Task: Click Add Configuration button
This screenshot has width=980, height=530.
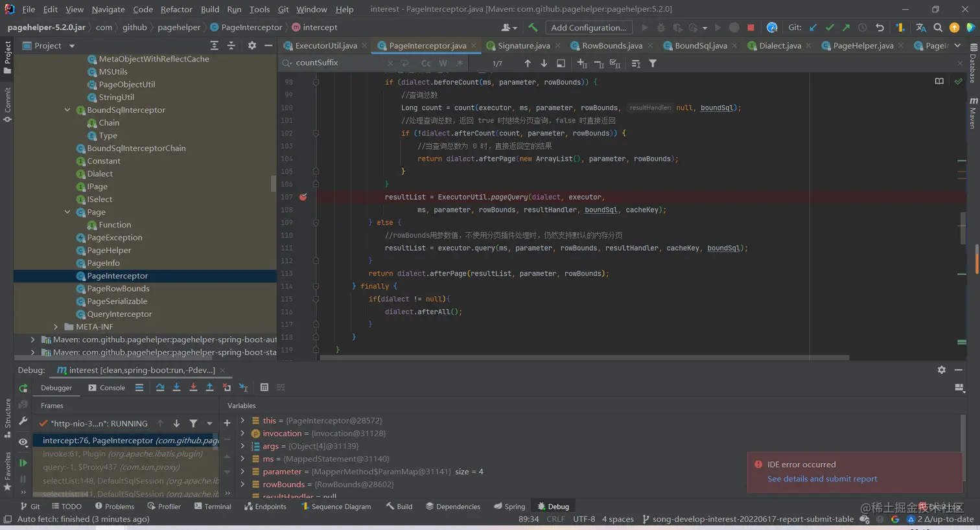Action: point(589,27)
